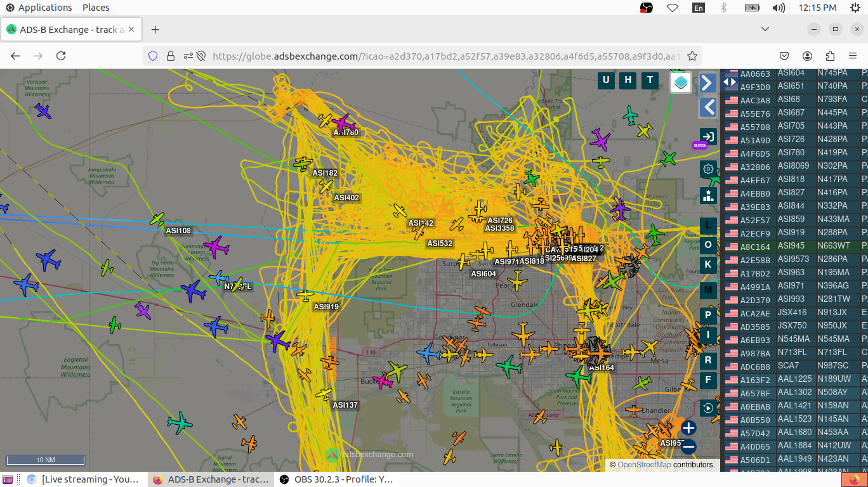The width and height of the screenshot is (868, 487).
Task: Toggle the H map button
Action: click(628, 80)
